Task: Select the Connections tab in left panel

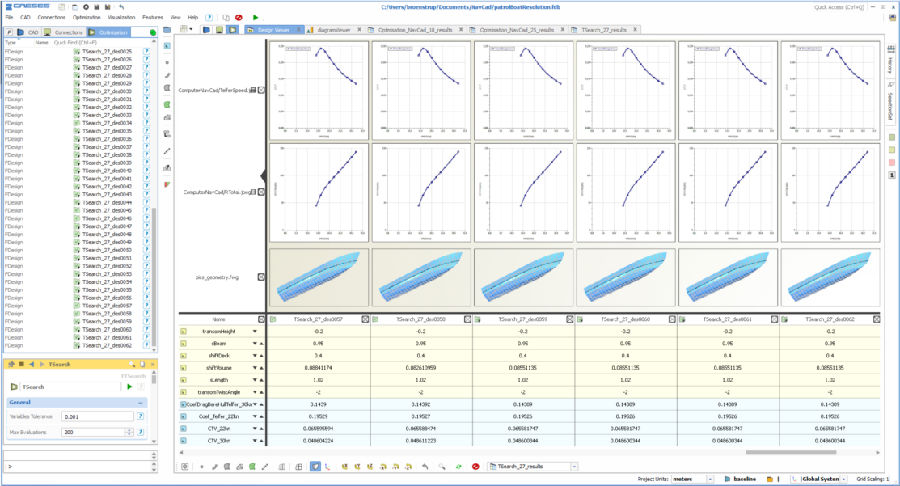Action: pyautogui.click(x=64, y=33)
